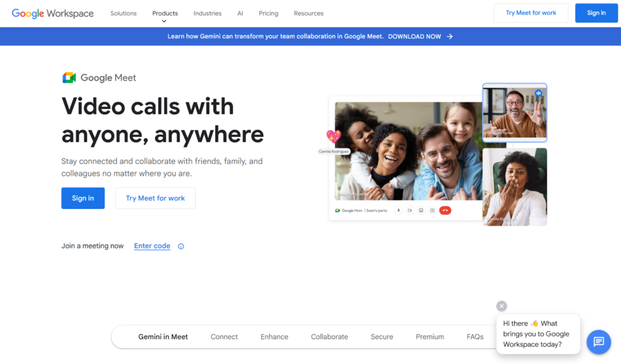Click the Google Workspace logo

point(53,13)
